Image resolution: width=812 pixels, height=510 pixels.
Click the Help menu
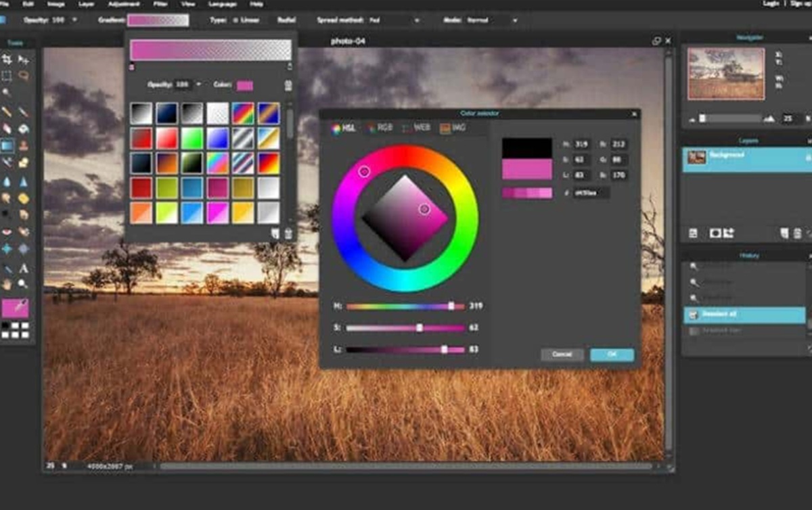click(x=257, y=3)
